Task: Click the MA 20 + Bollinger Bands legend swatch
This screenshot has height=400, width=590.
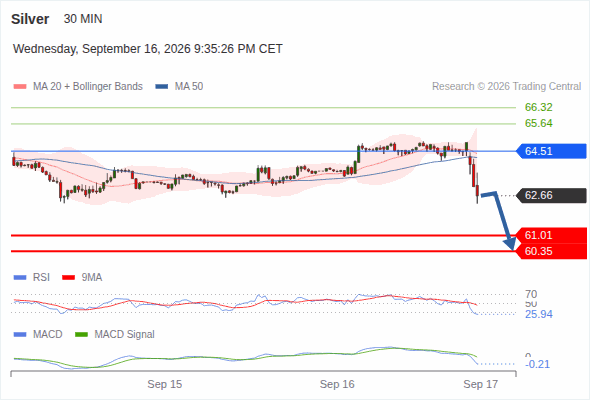Action: click(20, 87)
